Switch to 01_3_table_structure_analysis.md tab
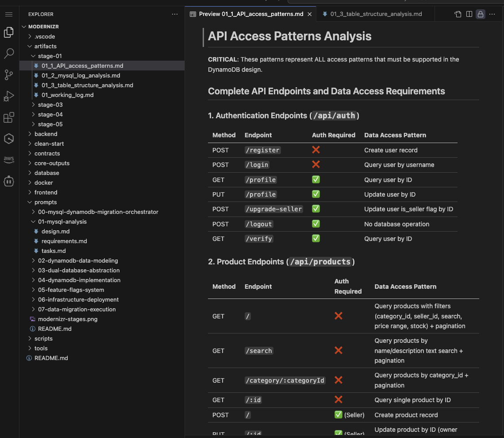The image size is (504, 438). point(376,14)
